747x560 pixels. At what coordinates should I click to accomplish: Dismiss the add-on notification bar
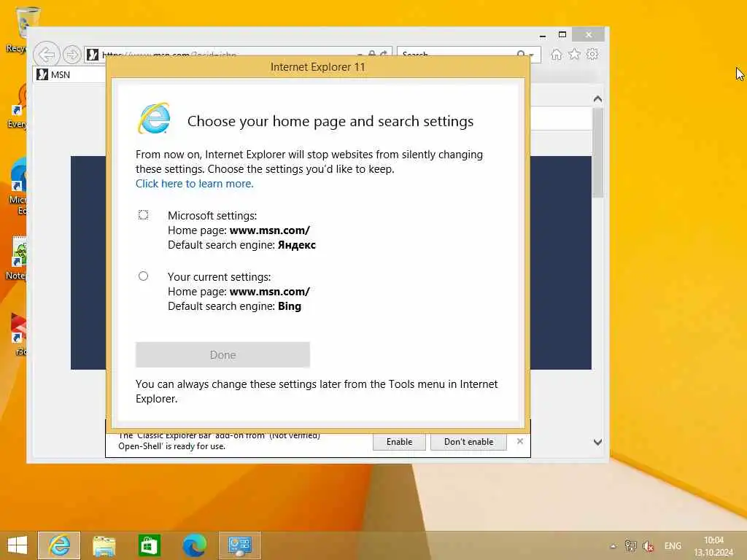click(519, 441)
